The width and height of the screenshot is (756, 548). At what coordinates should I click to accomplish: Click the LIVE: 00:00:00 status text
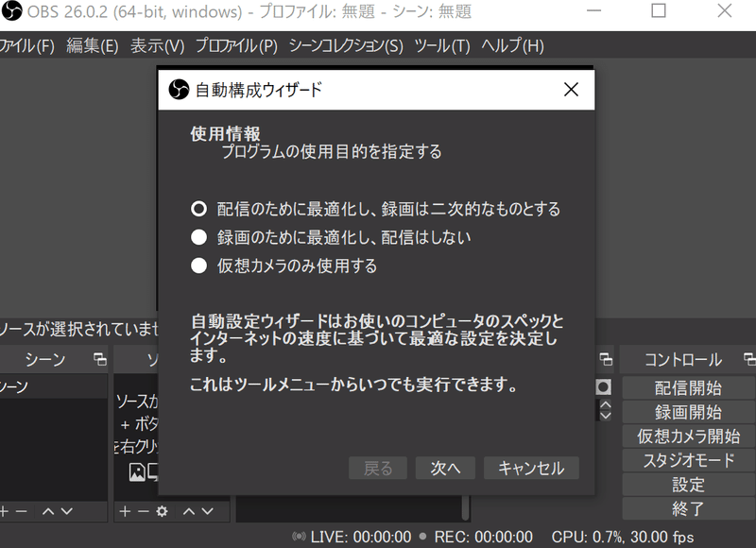(x=361, y=537)
